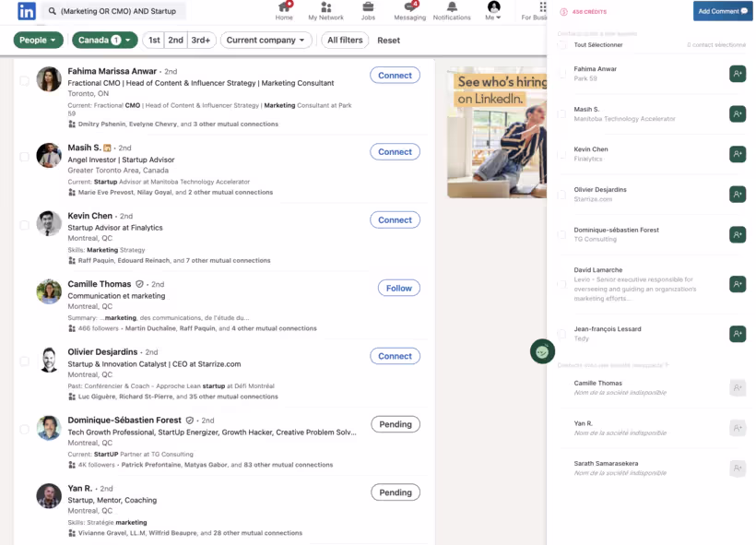Connect with Kevin Chen
The width and height of the screenshot is (756, 545).
coord(395,219)
